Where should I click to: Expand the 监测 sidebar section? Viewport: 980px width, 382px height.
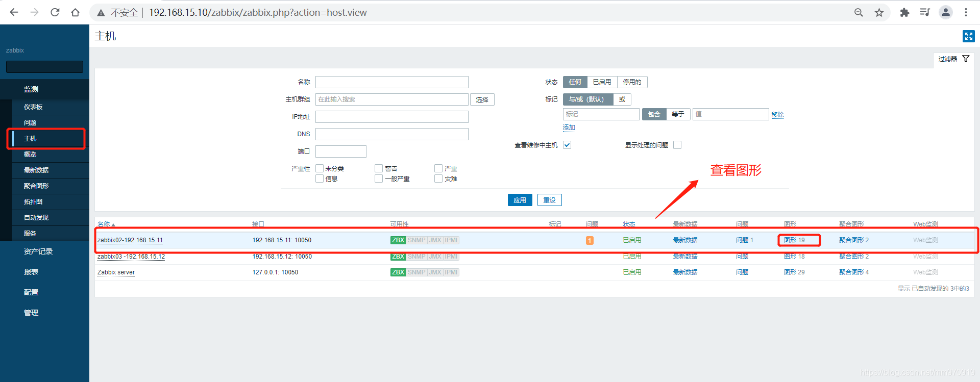point(31,89)
